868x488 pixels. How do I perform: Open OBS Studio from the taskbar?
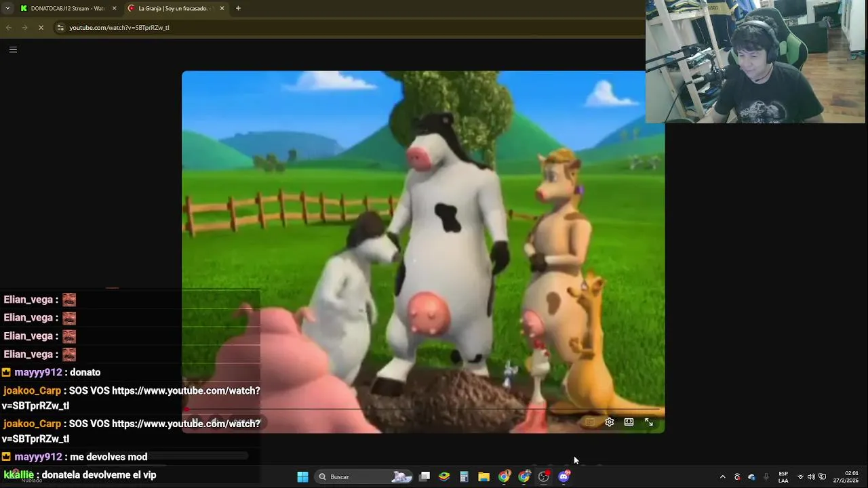click(x=544, y=476)
